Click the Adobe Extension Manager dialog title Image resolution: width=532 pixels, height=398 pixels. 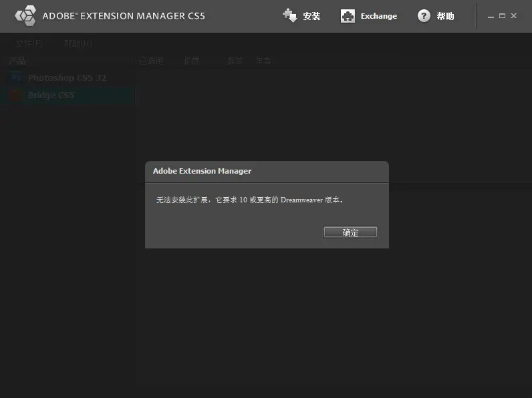point(203,171)
